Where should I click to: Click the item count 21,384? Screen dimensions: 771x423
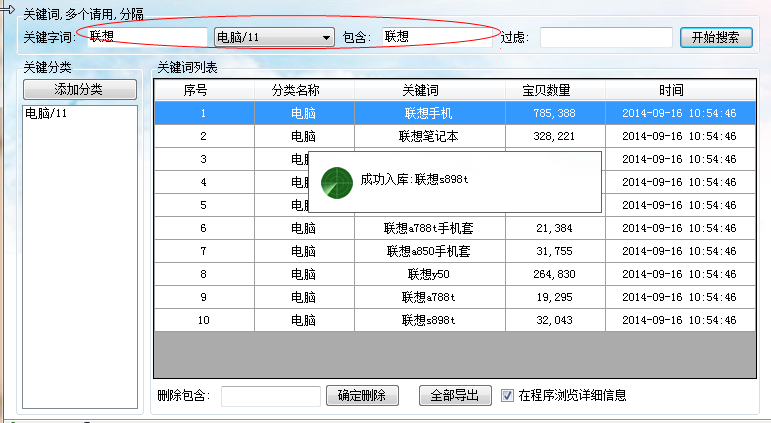[555, 228]
